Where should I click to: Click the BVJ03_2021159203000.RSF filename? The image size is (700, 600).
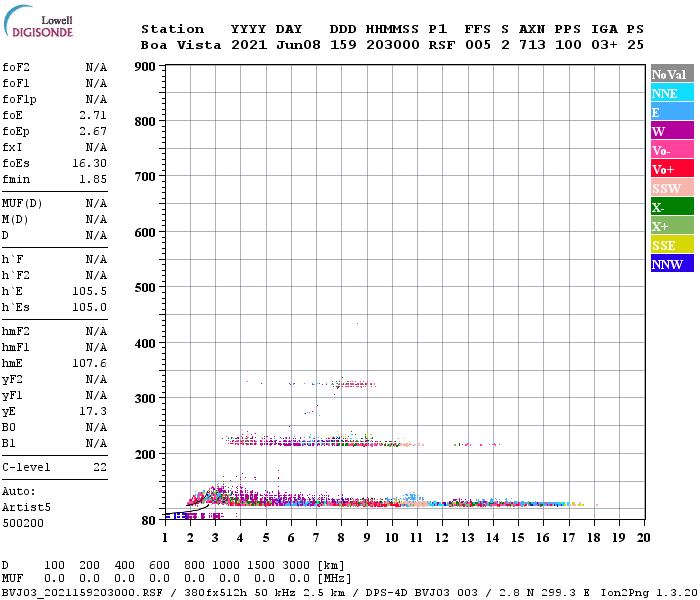point(82,593)
